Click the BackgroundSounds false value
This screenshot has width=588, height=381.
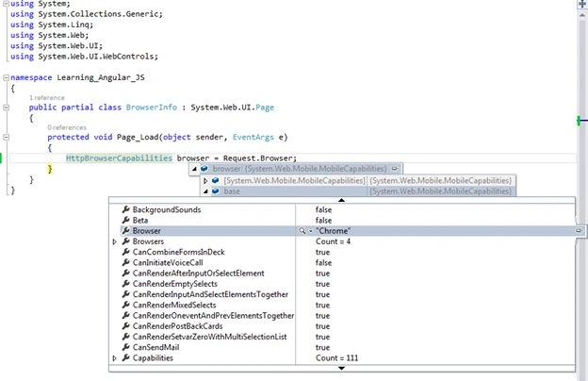(323, 209)
